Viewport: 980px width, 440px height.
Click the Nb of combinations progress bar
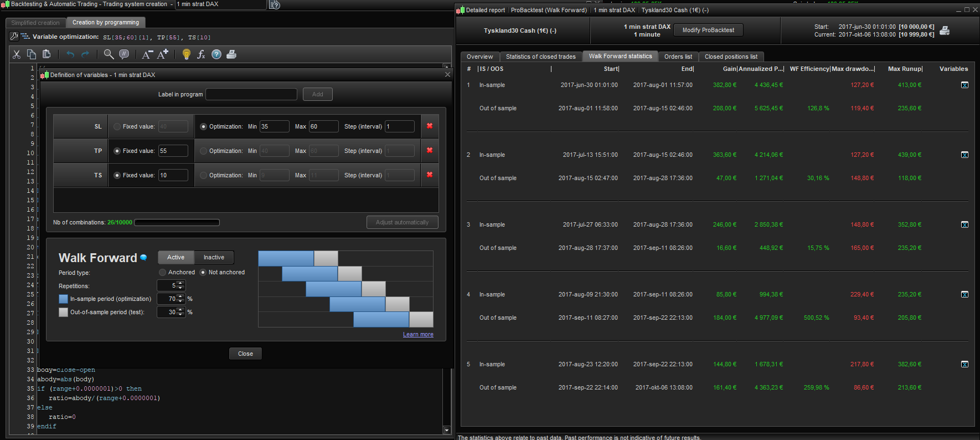[177, 222]
